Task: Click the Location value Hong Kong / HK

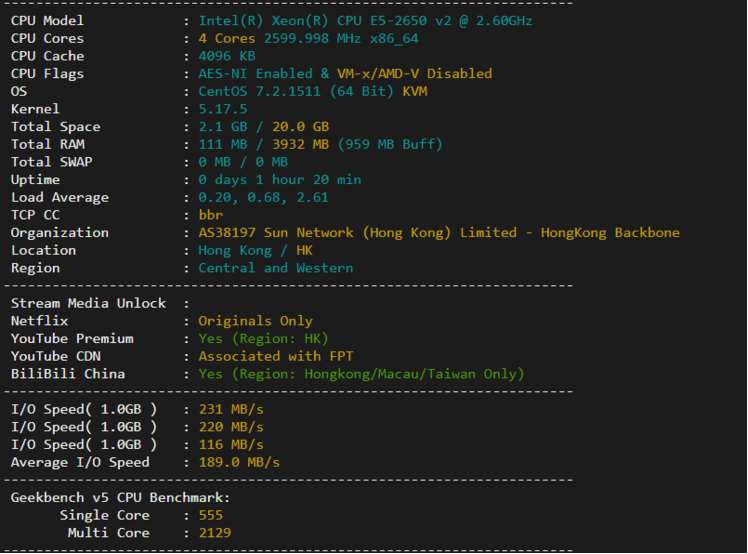Action: [254, 250]
